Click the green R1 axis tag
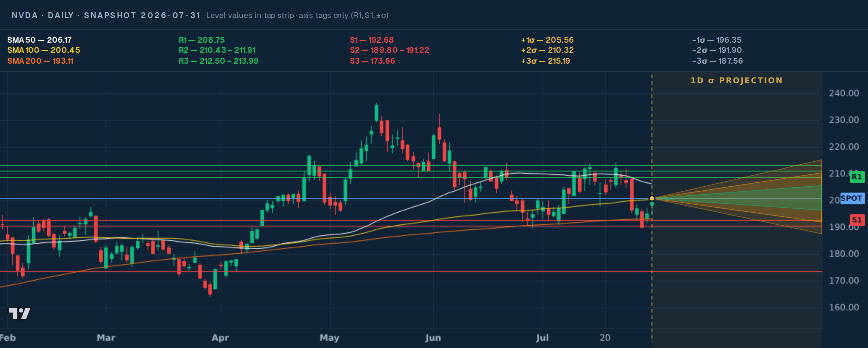The height and width of the screenshot is (348, 868). pos(857,177)
